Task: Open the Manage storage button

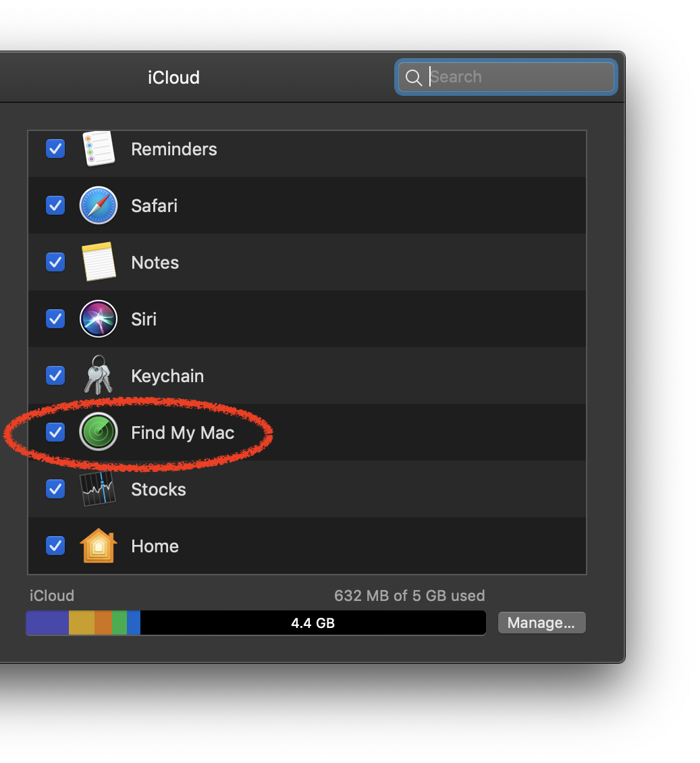Action: (541, 623)
